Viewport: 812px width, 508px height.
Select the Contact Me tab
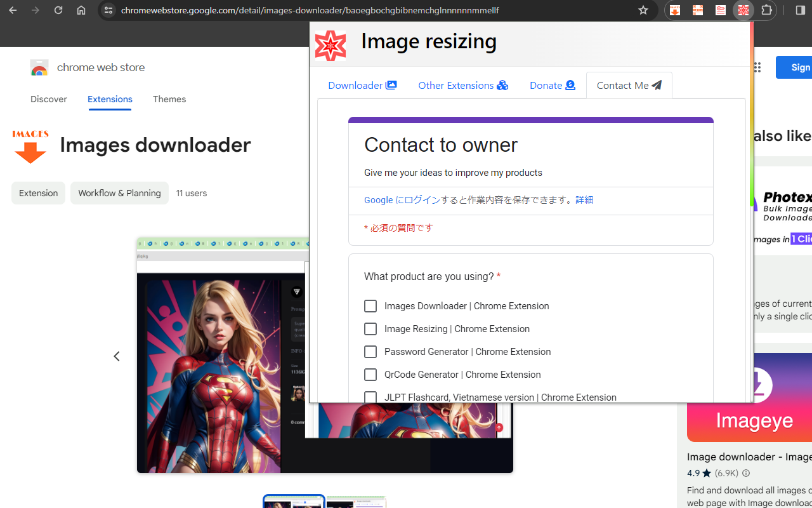click(x=629, y=85)
